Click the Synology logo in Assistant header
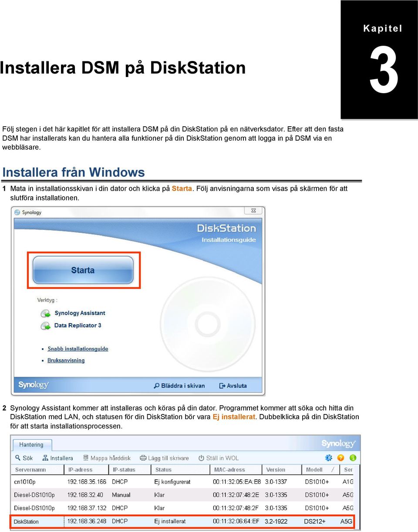The width and height of the screenshot is (418, 532). (x=338, y=444)
